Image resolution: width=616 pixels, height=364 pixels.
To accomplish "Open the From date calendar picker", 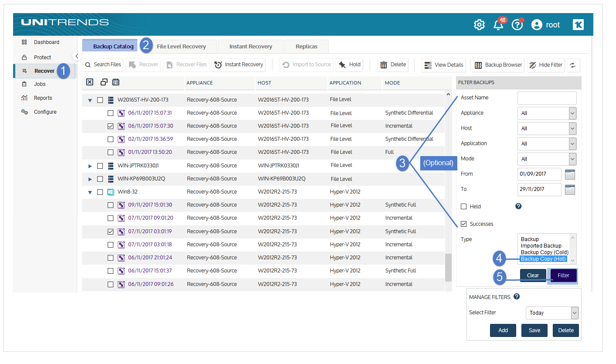I will (570, 174).
